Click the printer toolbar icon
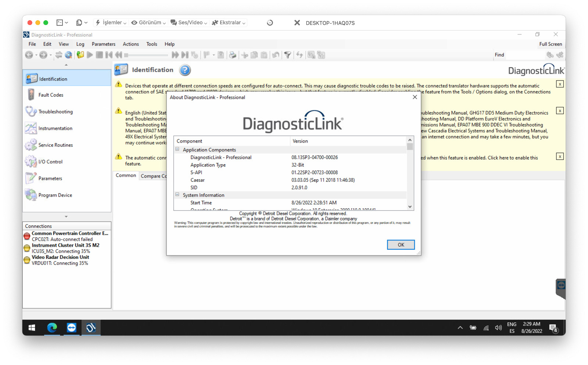 click(x=233, y=55)
